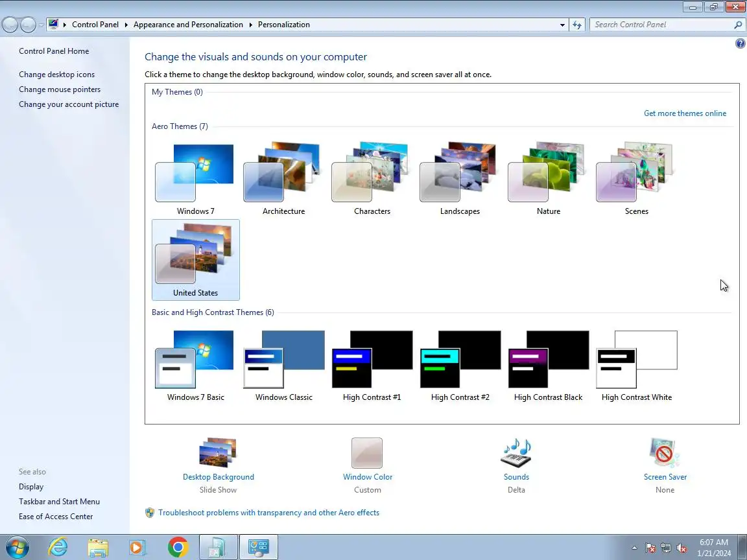Click the address bar refresh button

coord(577,25)
